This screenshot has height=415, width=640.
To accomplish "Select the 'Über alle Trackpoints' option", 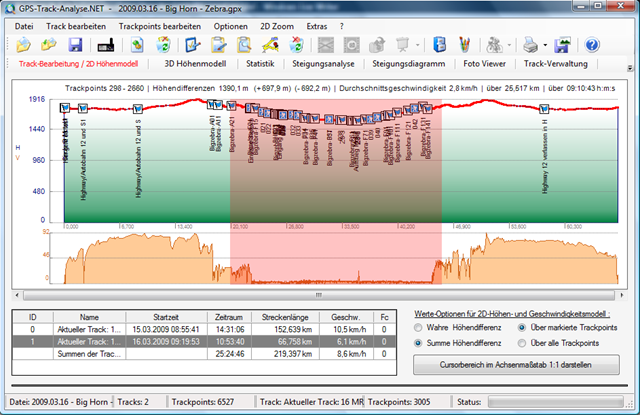I will [524, 343].
